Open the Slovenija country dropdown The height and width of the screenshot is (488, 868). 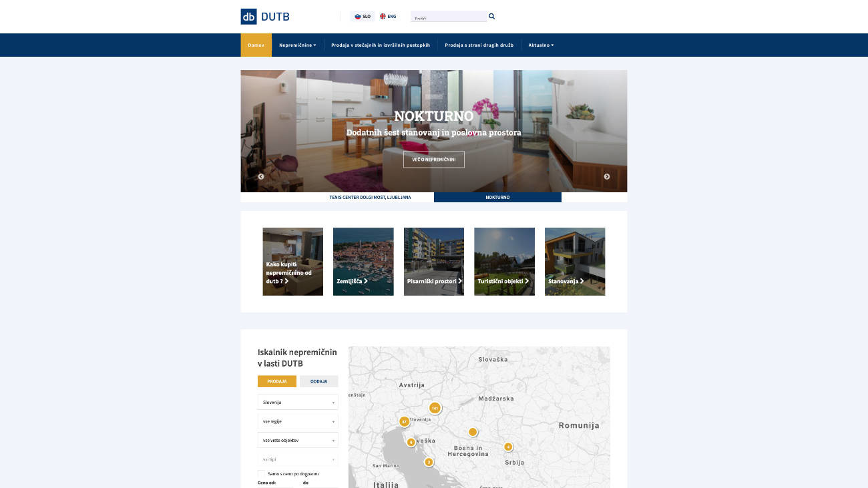[298, 403]
